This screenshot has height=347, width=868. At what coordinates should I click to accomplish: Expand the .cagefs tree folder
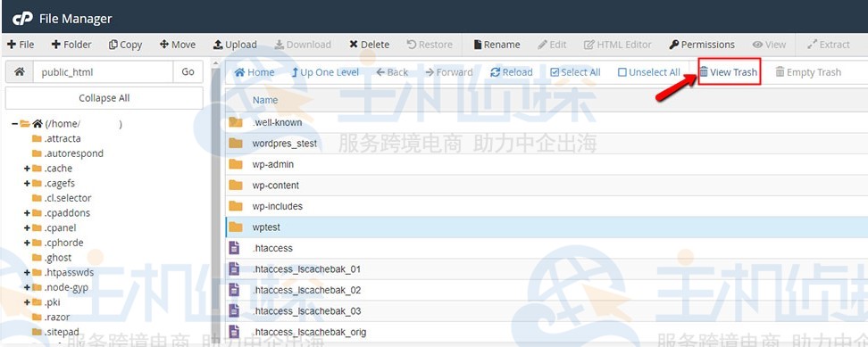click(x=27, y=183)
